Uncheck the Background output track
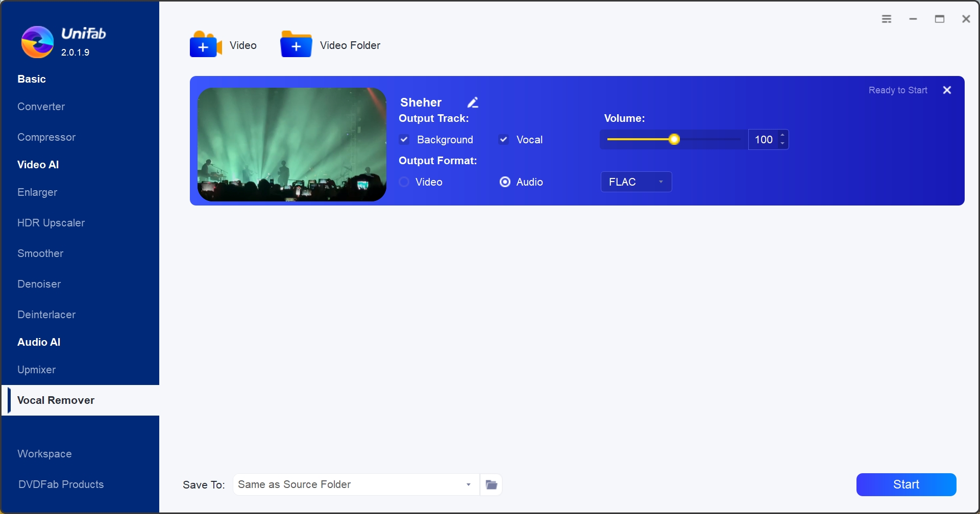Image resolution: width=980 pixels, height=514 pixels. pos(404,139)
